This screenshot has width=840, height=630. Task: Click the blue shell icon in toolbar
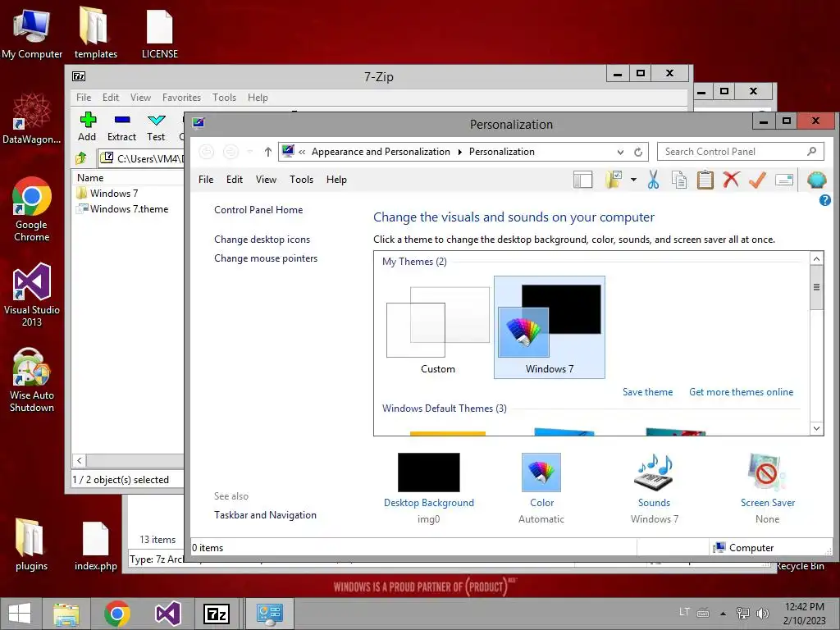click(816, 180)
